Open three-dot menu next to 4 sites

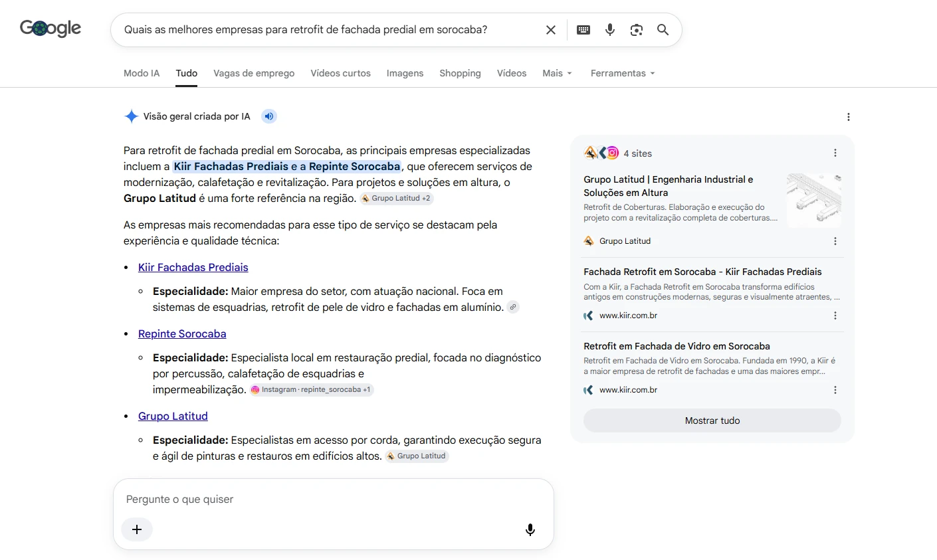click(835, 153)
